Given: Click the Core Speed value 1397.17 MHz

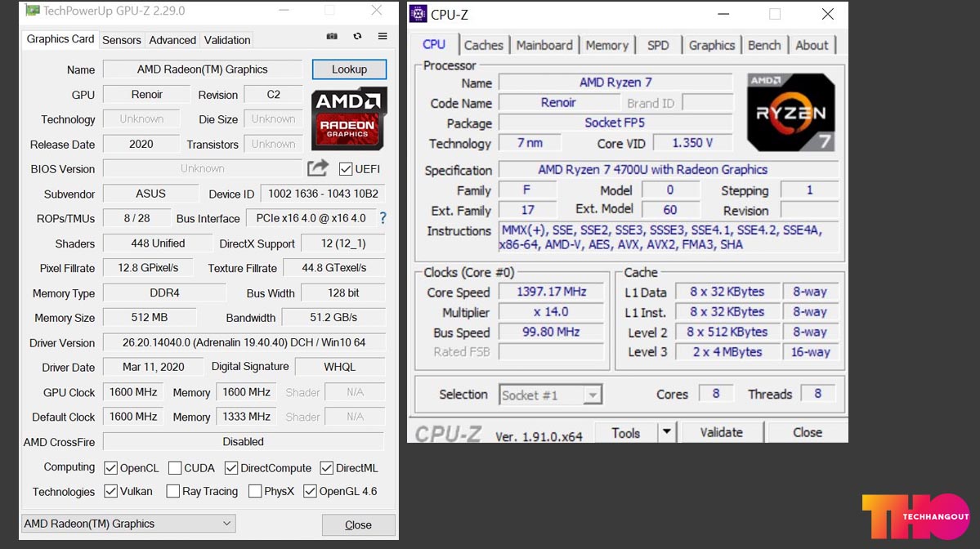Looking at the screenshot, I should (551, 292).
